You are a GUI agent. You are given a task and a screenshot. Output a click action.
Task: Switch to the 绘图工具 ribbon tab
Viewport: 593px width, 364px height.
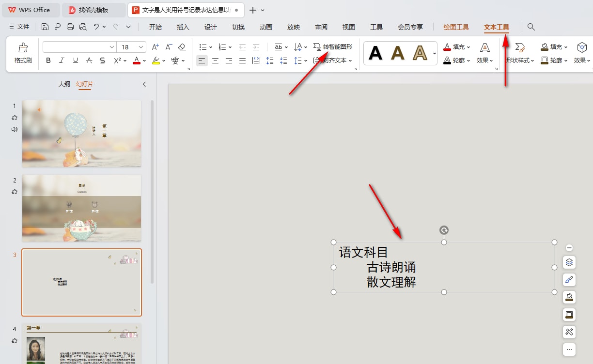click(x=456, y=27)
